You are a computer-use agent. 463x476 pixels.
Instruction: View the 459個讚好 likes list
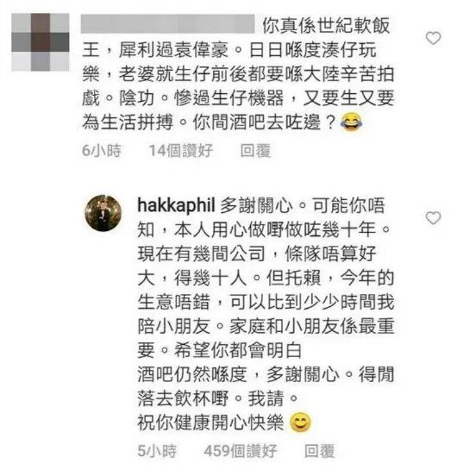tap(241, 451)
